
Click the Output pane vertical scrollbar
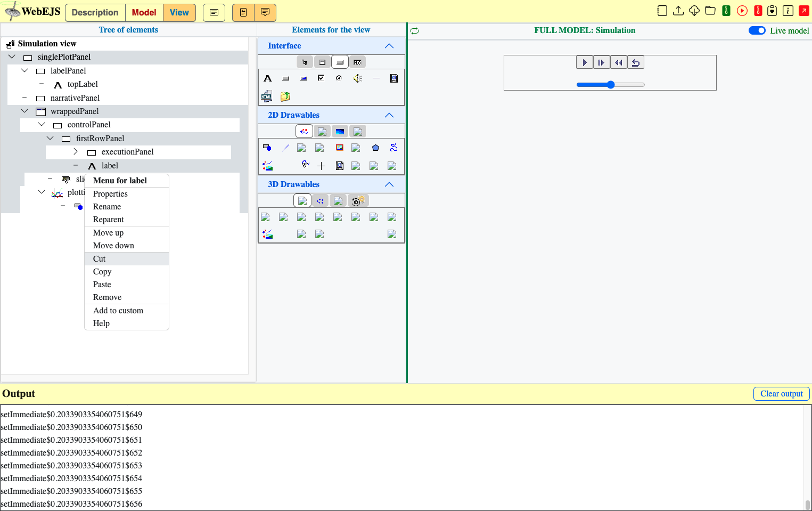807,458
